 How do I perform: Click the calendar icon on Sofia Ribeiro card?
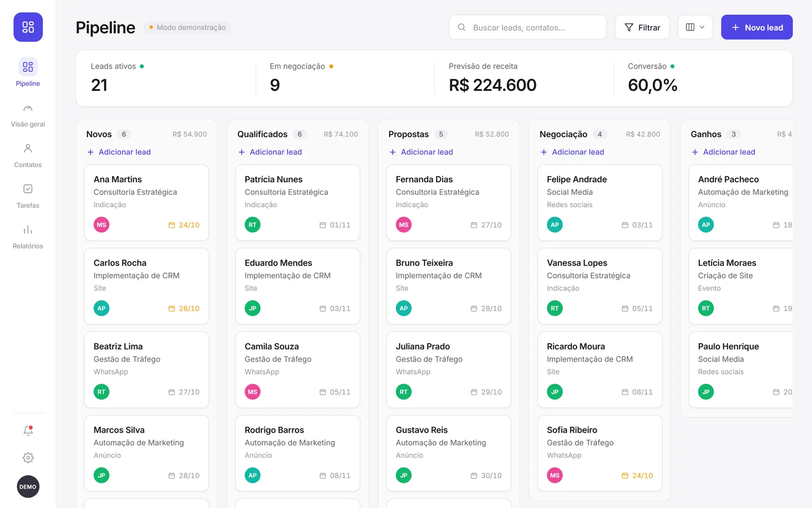[625, 475]
